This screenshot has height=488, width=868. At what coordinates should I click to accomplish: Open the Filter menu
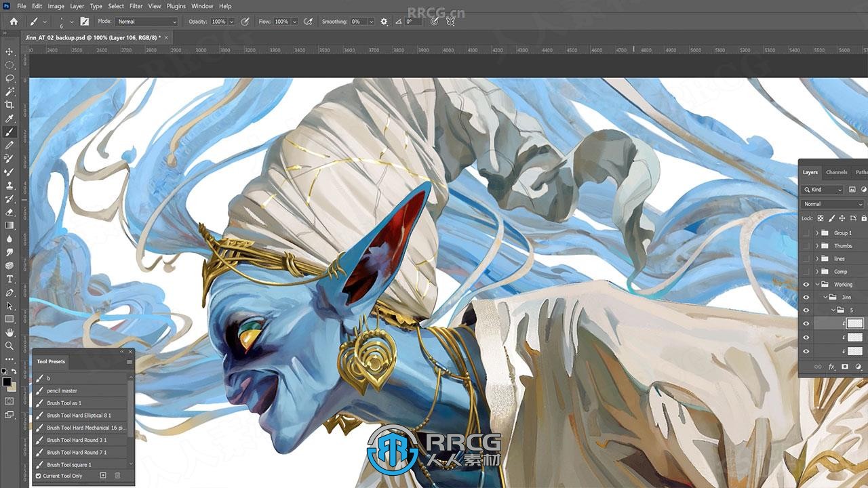coord(136,6)
